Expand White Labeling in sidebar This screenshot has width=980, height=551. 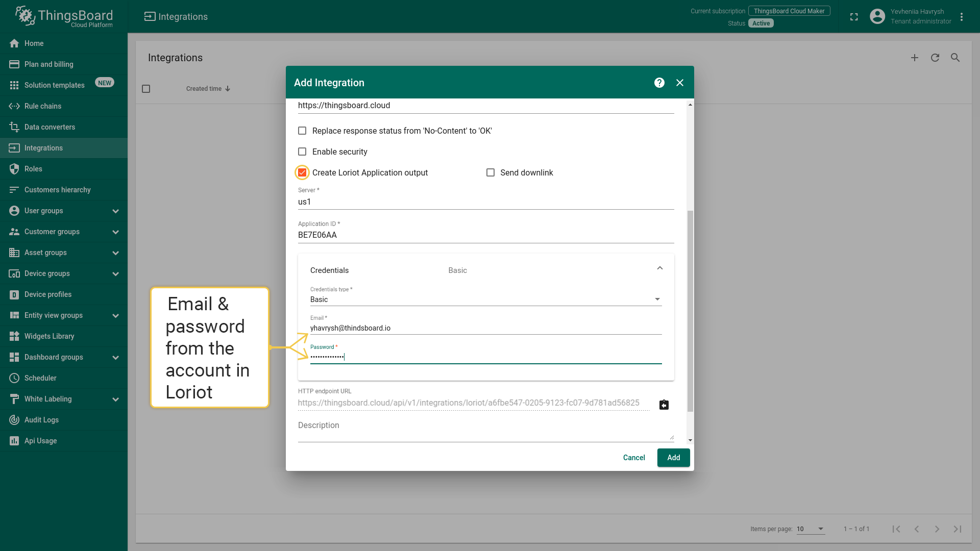tap(116, 399)
